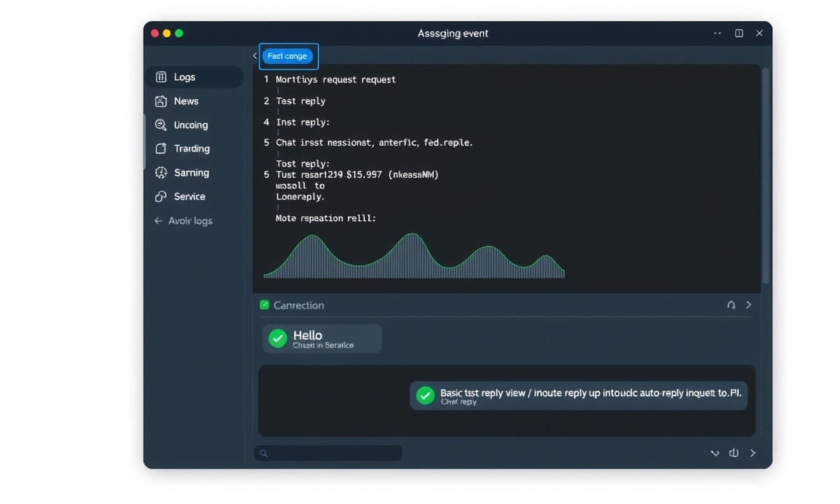Collapse the tab bar with the left chevron
This screenshot has width=840, height=504.
pyautogui.click(x=255, y=56)
